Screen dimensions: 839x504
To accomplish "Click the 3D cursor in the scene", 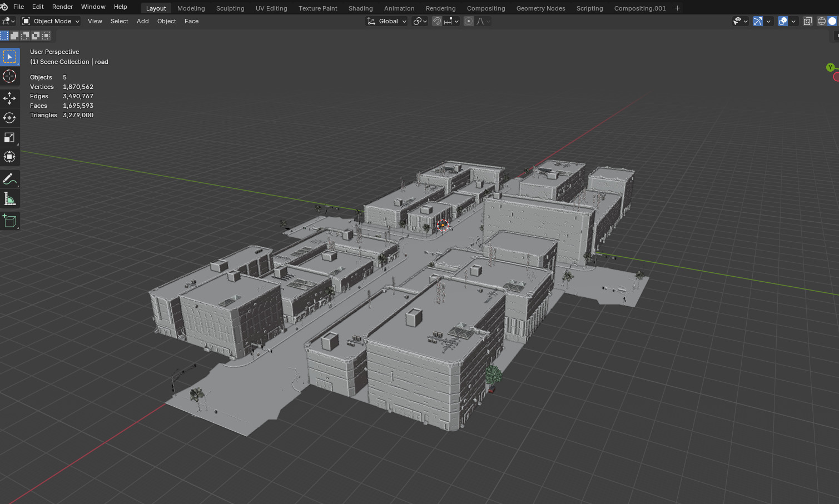I will pyautogui.click(x=443, y=225).
